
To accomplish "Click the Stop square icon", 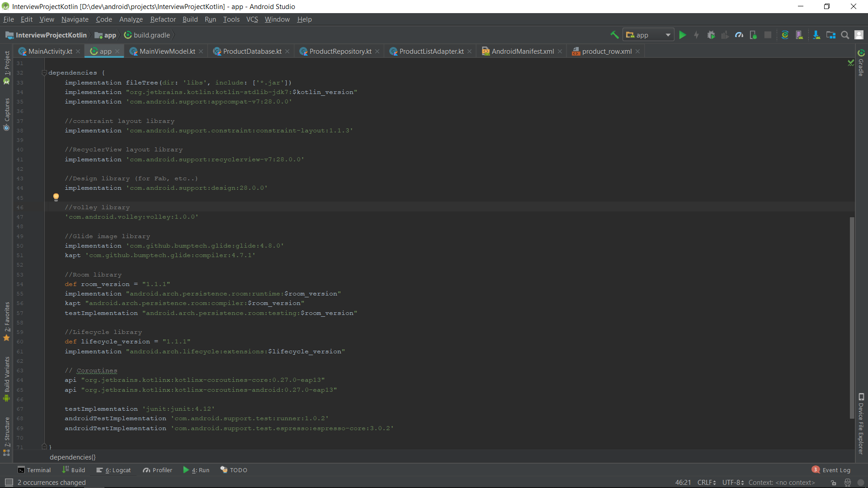I will (768, 35).
